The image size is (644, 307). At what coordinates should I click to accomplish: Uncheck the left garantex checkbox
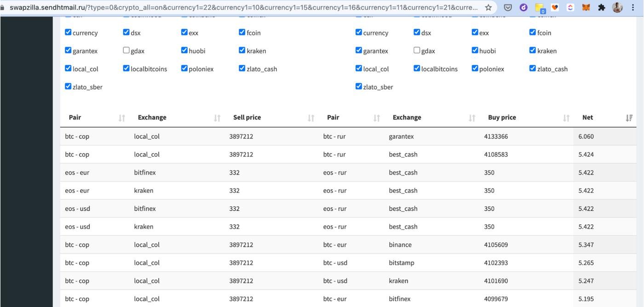point(68,50)
